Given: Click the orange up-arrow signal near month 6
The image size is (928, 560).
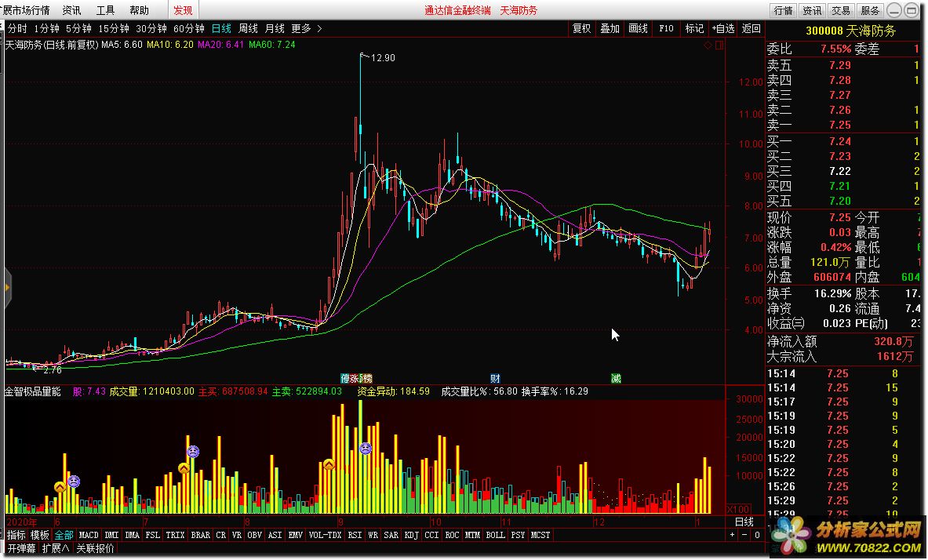Looking at the screenshot, I should tap(60, 488).
